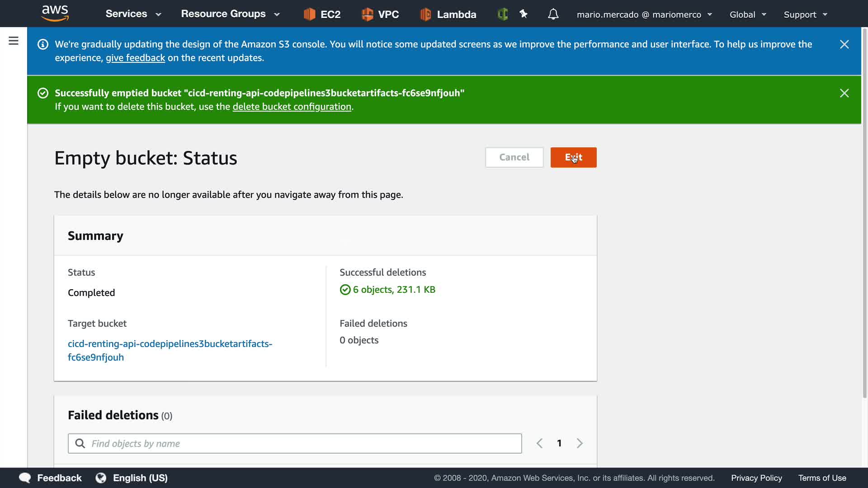The width and height of the screenshot is (868, 488).
Task: Open the Support menu
Action: [x=805, y=14]
